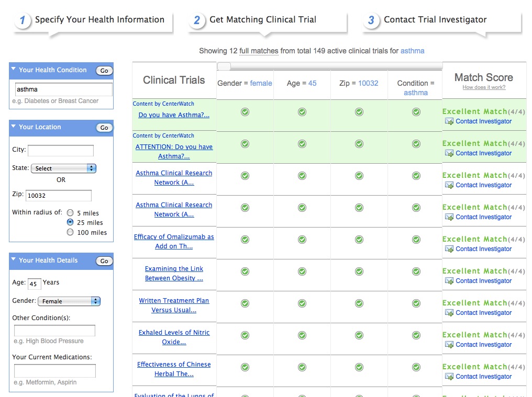Select the 25 miles radius option
This screenshot has width=532, height=397.
coord(70,222)
